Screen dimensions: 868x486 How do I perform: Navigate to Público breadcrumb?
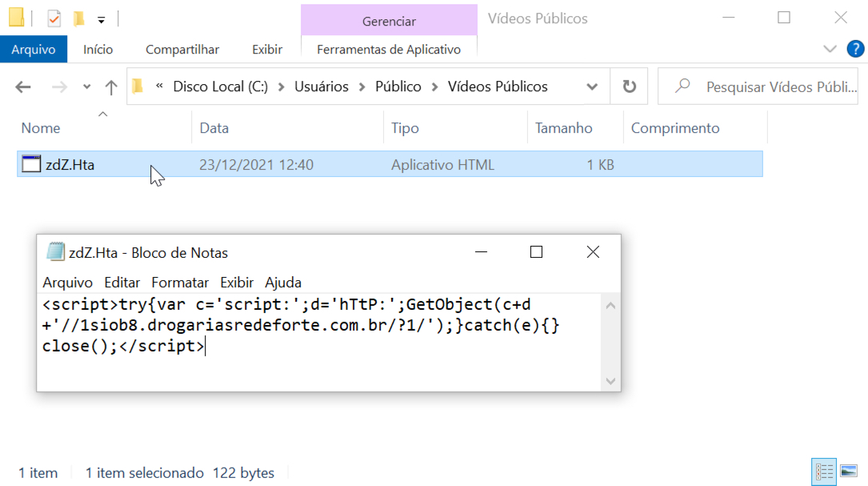(x=398, y=86)
